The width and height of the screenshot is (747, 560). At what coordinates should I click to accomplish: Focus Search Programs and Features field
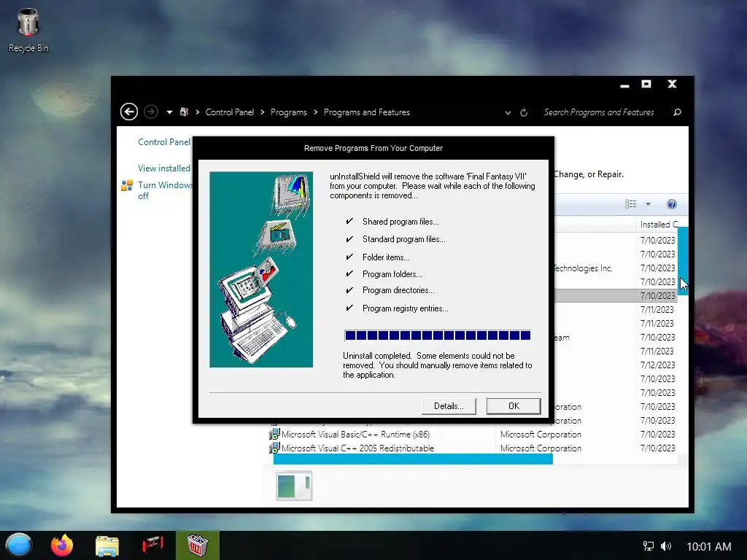pyautogui.click(x=599, y=112)
